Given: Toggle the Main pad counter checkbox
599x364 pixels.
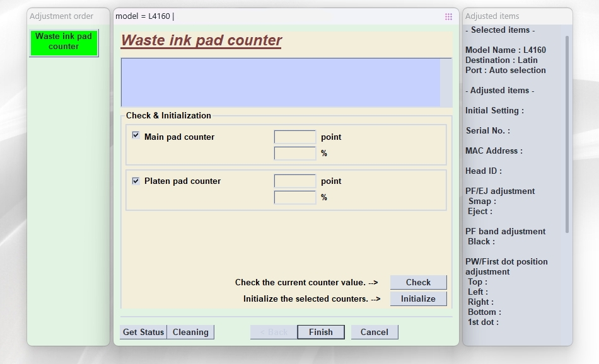Looking at the screenshot, I should coord(136,135).
